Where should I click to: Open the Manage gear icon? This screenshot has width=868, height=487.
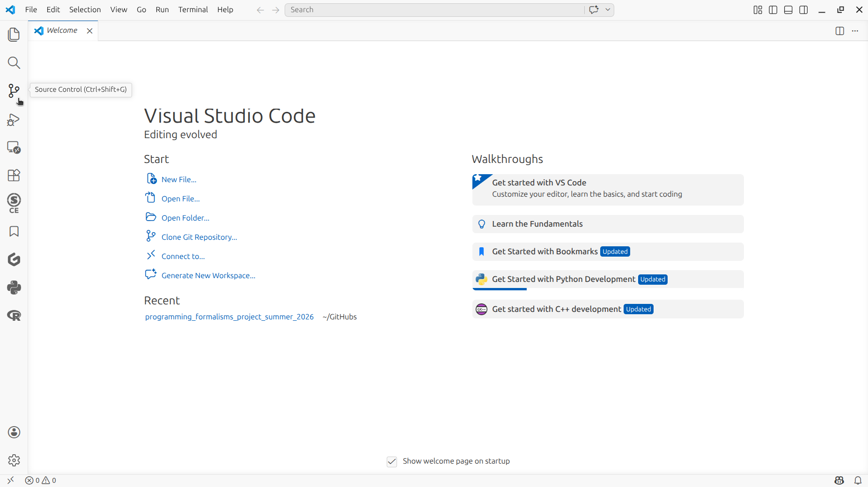click(14, 460)
